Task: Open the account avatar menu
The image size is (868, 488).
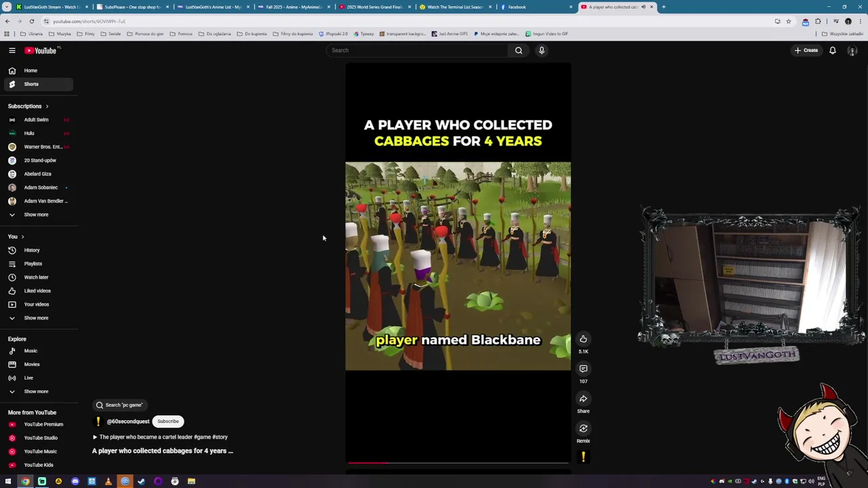Action: [852, 51]
